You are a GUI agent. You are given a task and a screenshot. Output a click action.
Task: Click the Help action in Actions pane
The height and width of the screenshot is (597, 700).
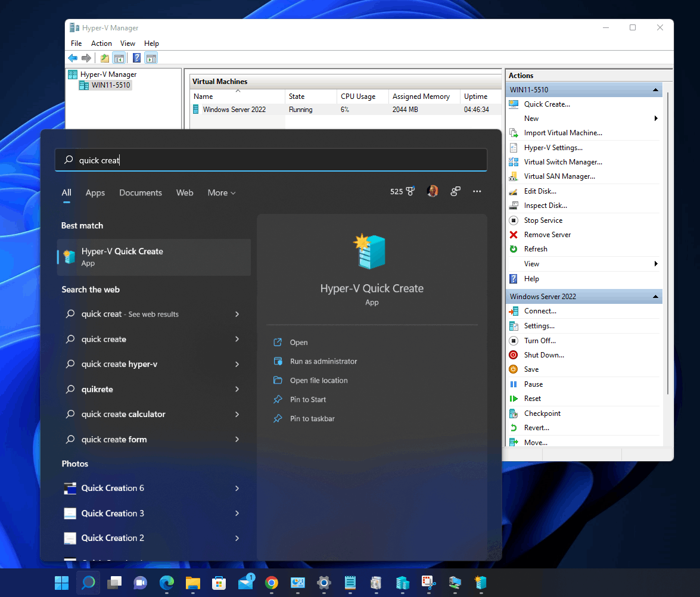click(531, 279)
